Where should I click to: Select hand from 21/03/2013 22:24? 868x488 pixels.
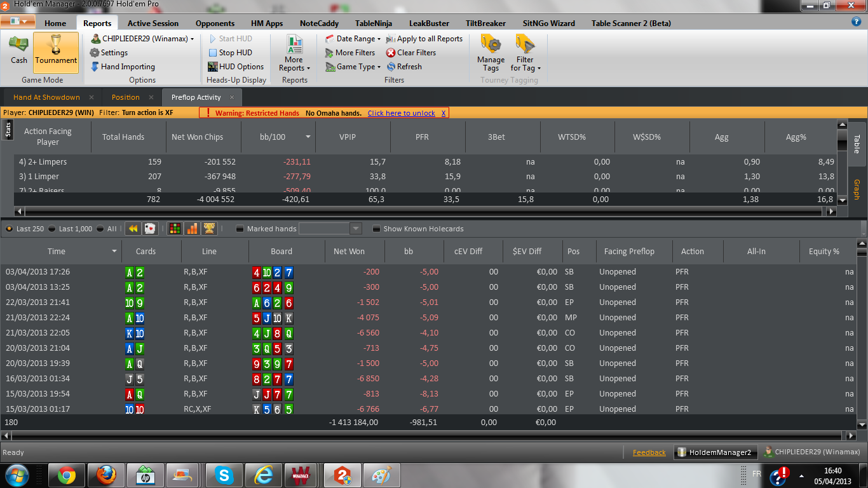[x=429, y=318]
